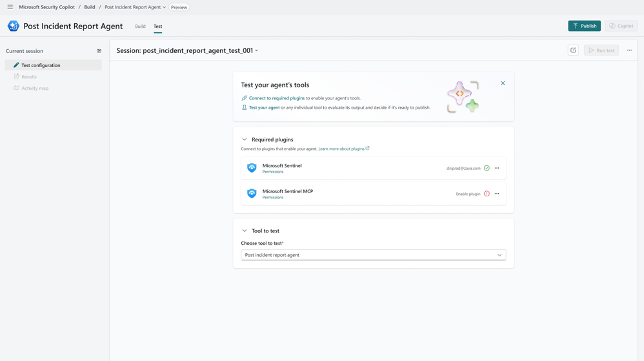Click the pencil icon for Test configuration
This screenshot has width=644, height=361.
16,65
